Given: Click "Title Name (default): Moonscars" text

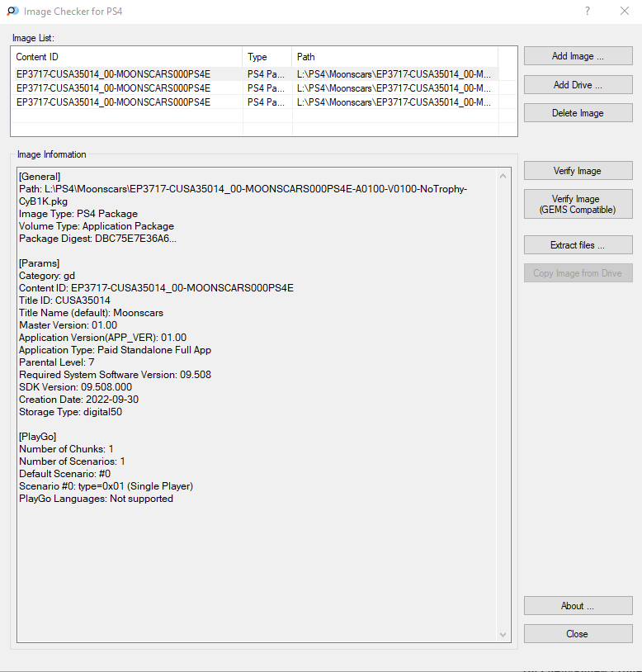Looking at the screenshot, I should pos(92,313).
